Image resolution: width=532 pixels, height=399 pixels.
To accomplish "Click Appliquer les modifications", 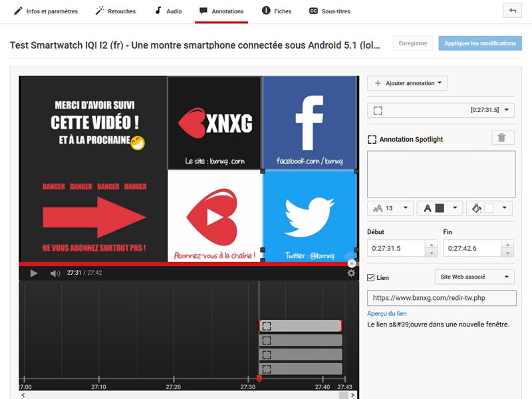I will pyautogui.click(x=480, y=43).
